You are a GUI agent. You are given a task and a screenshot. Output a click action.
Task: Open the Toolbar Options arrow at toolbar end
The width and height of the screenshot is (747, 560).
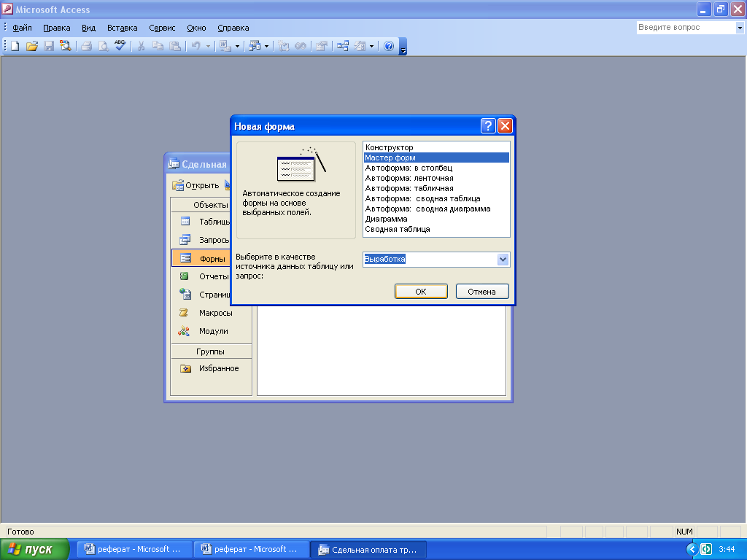403,47
